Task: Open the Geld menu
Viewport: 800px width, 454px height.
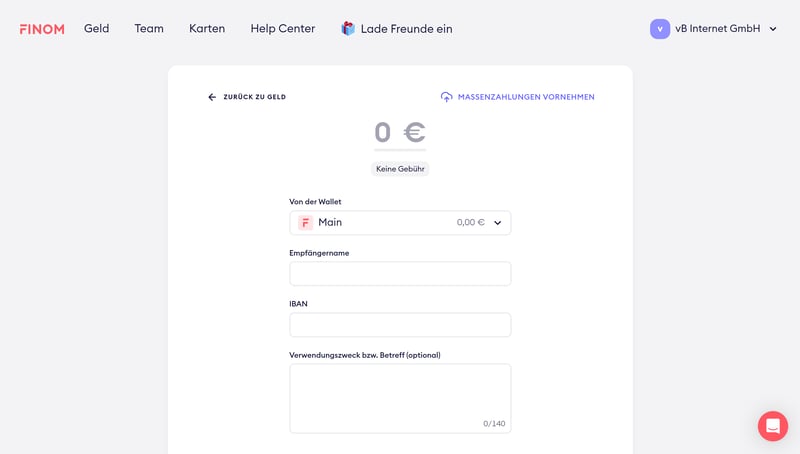Action: point(97,29)
